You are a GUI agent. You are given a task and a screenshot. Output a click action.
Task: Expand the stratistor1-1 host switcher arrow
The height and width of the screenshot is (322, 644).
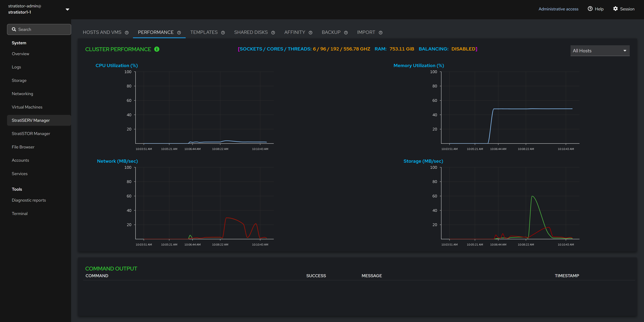[x=67, y=9]
